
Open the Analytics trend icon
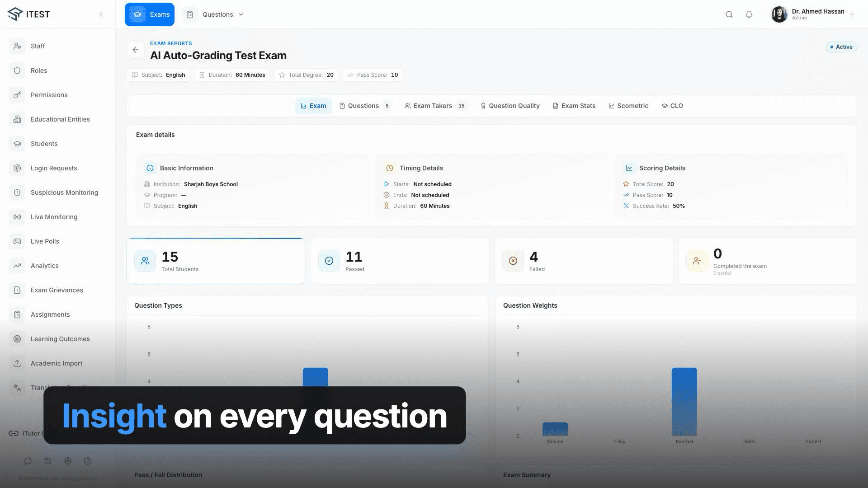pos(17,266)
